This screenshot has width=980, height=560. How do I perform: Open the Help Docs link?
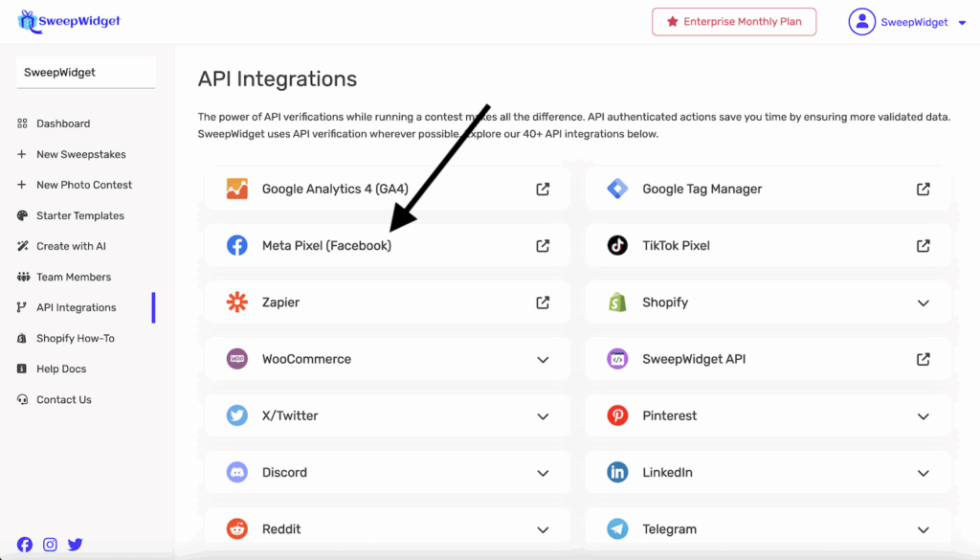click(x=61, y=369)
